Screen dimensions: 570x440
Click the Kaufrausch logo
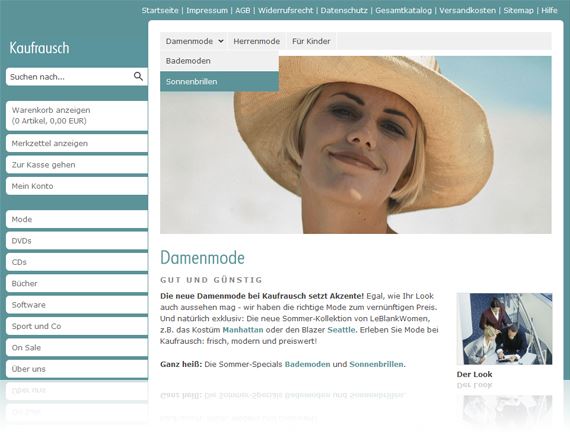click(x=39, y=48)
